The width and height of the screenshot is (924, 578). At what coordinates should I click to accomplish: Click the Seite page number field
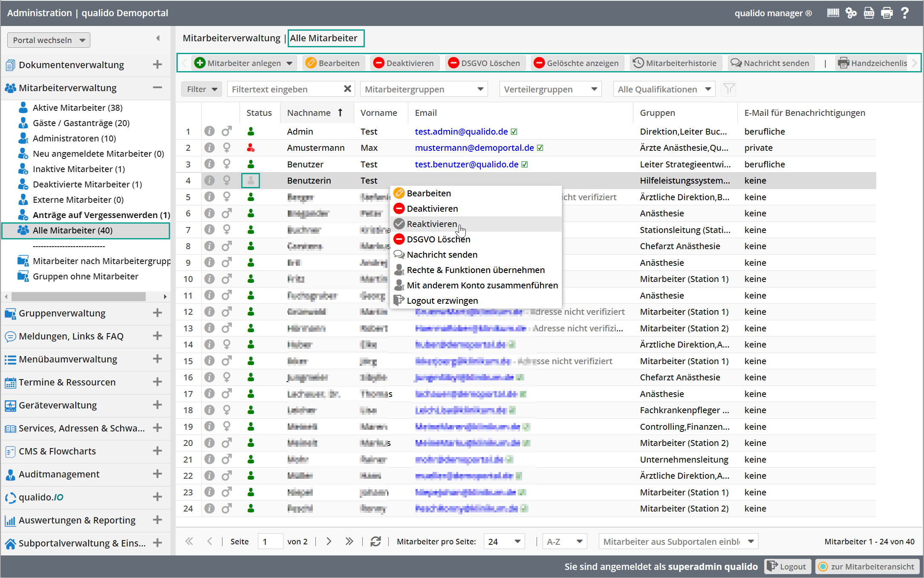(x=270, y=541)
